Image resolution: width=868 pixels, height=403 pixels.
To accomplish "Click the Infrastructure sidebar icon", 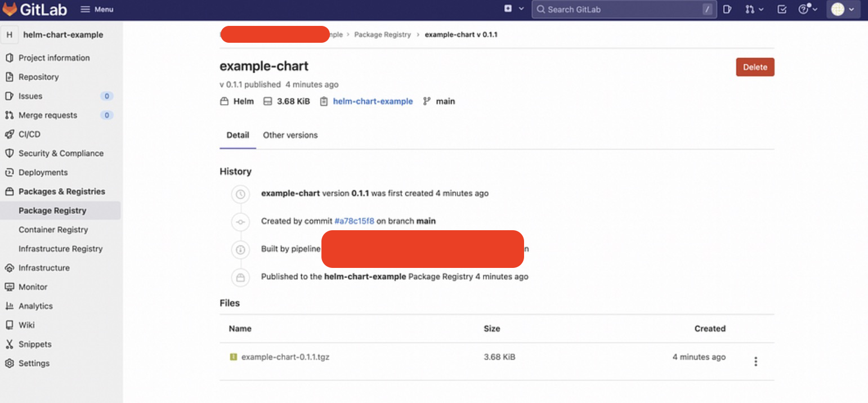I will click(9, 268).
